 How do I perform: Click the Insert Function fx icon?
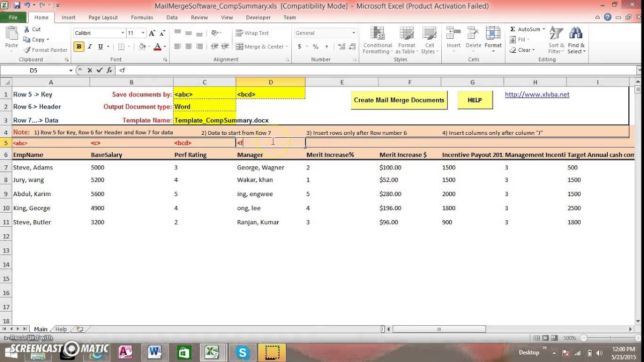(x=109, y=70)
